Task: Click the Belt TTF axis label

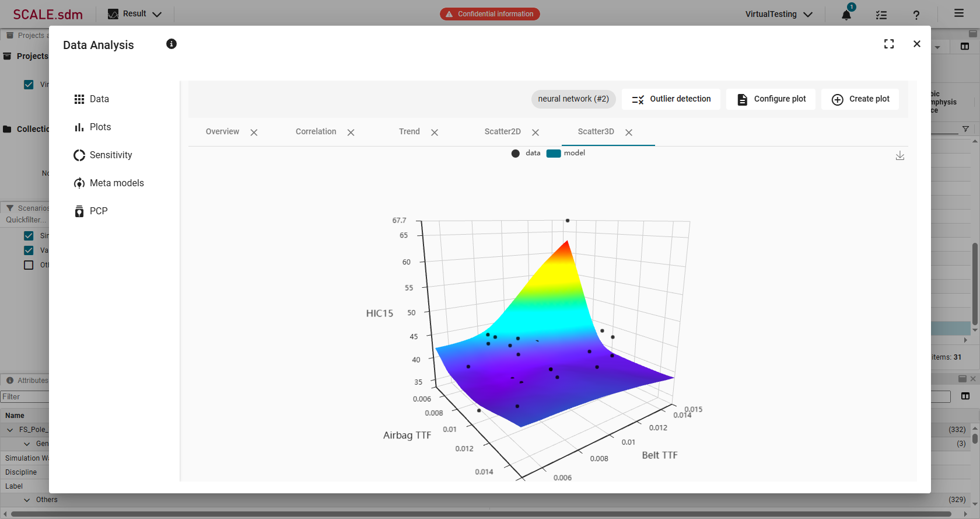Action: pyautogui.click(x=660, y=455)
